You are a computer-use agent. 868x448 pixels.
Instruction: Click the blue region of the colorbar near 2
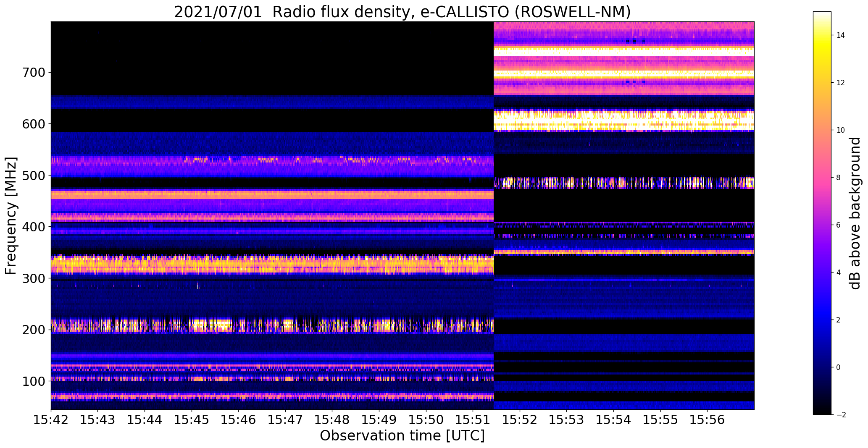pyautogui.click(x=822, y=320)
